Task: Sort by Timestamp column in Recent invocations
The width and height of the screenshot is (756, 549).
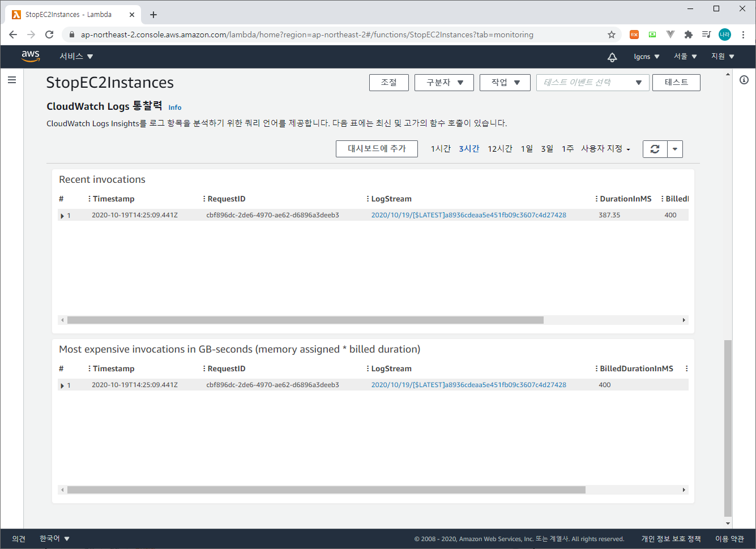Action: click(x=113, y=199)
